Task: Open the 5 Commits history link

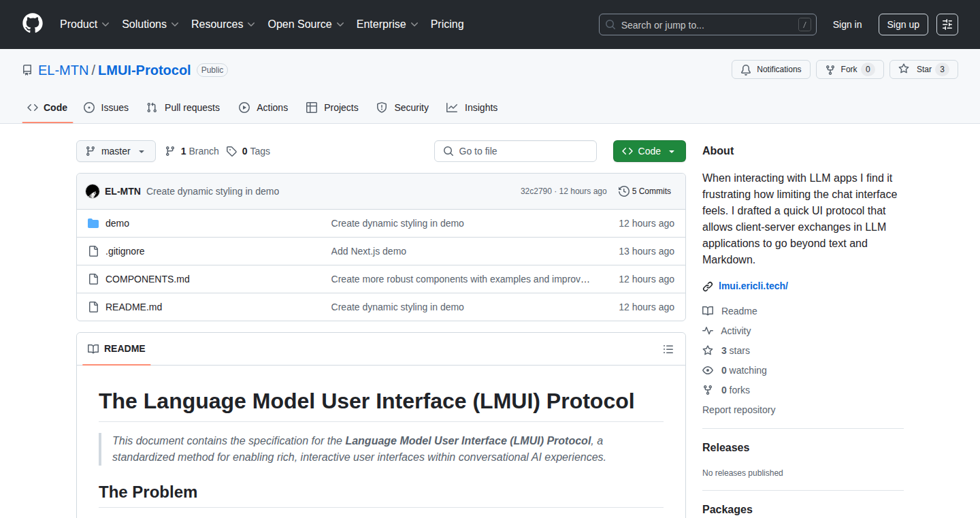Action: (x=644, y=191)
